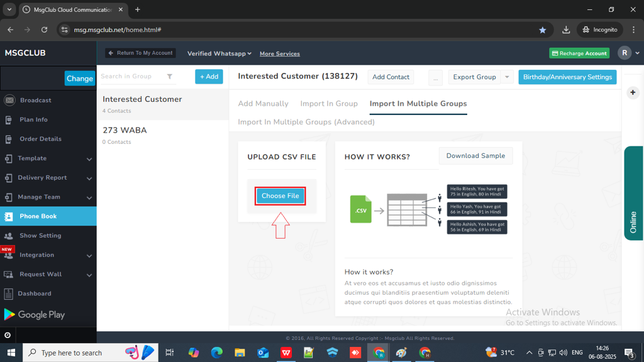
Task: Open the Phone Book menu item
Action: coord(48,216)
